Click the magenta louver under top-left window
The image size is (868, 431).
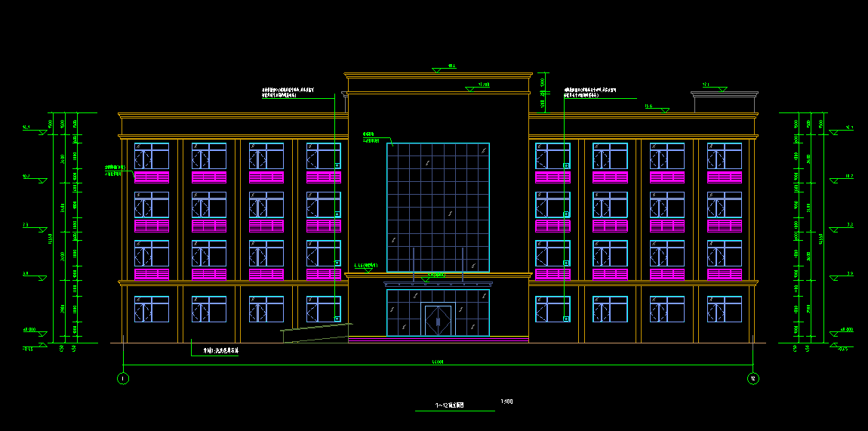(x=152, y=177)
